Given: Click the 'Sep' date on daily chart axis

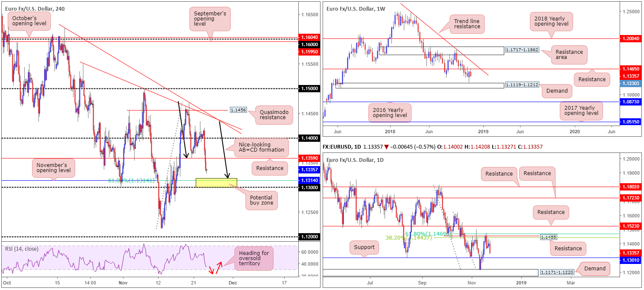Looking at the screenshot, I should pyautogui.click(x=422, y=283).
